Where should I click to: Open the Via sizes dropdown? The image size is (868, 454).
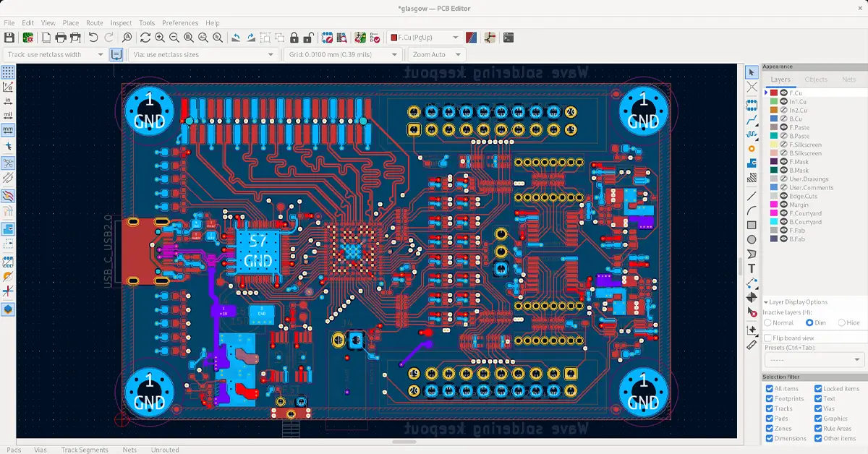tap(203, 53)
